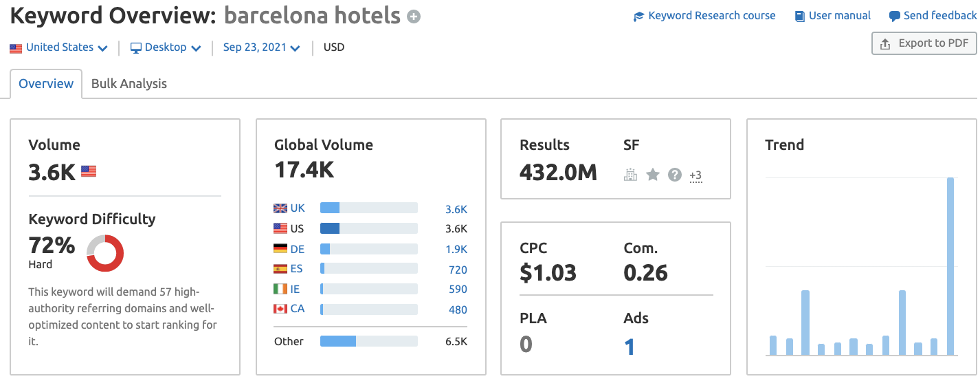Click the DE country link
The width and height of the screenshot is (980, 381).
pos(298,249)
